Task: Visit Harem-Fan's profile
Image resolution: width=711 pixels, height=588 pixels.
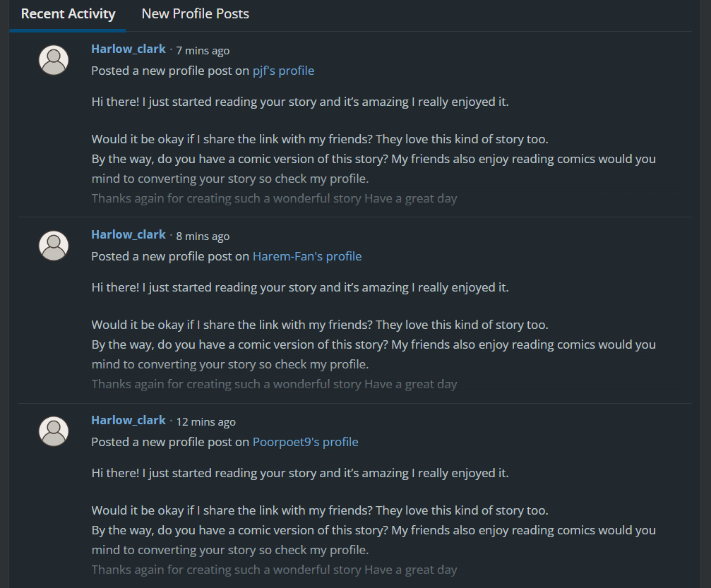Action: 306,256
